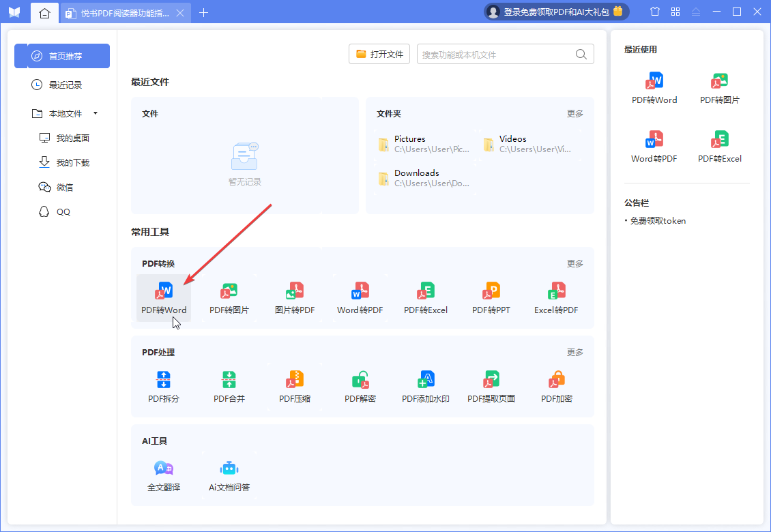771x532 pixels.
Task: Switch to the 首页推荐 sidebar tab
Action: point(63,56)
